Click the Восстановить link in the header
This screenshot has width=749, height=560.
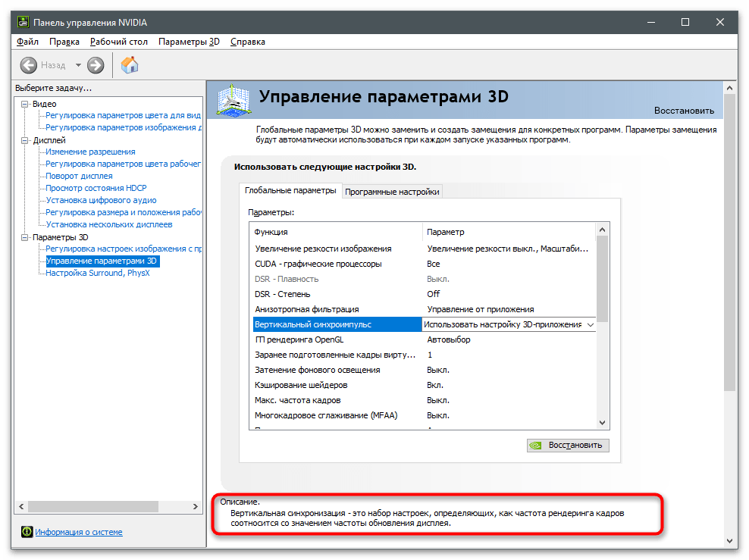684,111
